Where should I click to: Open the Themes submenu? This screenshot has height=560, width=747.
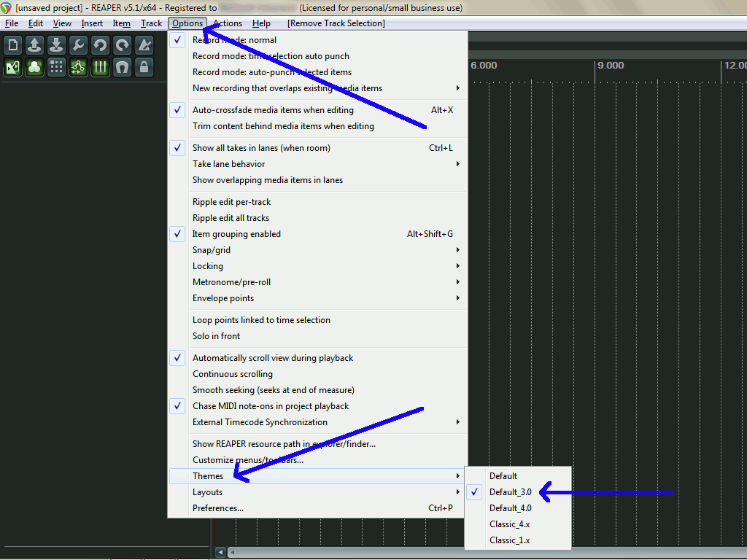click(x=317, y=476)
